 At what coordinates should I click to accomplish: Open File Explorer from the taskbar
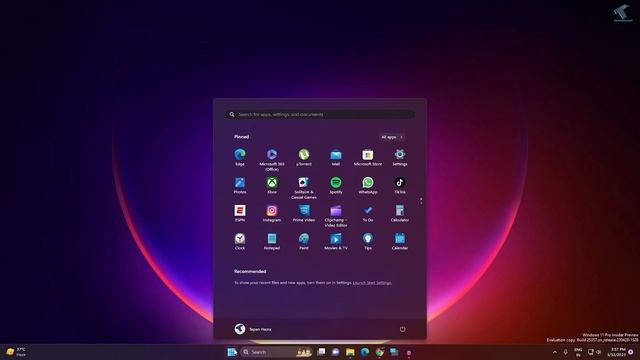350,352
